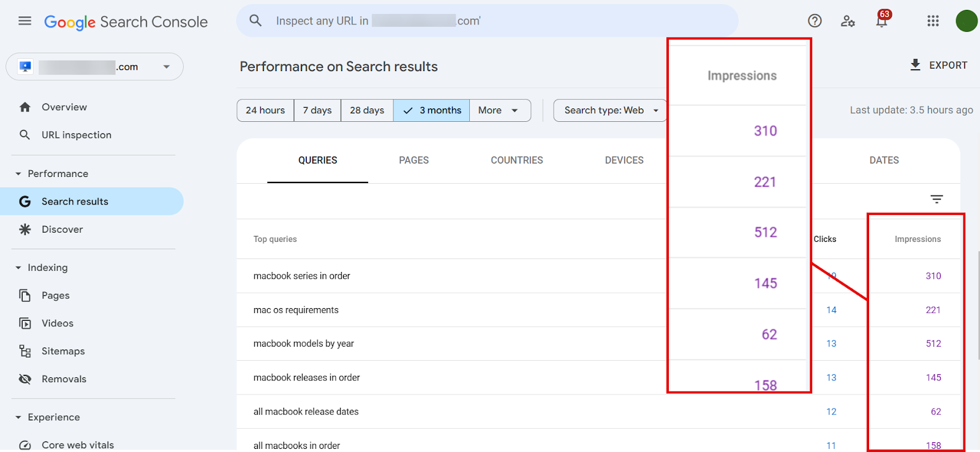Select the 3 months date range
980x452 pixels.
pos(432,110)
